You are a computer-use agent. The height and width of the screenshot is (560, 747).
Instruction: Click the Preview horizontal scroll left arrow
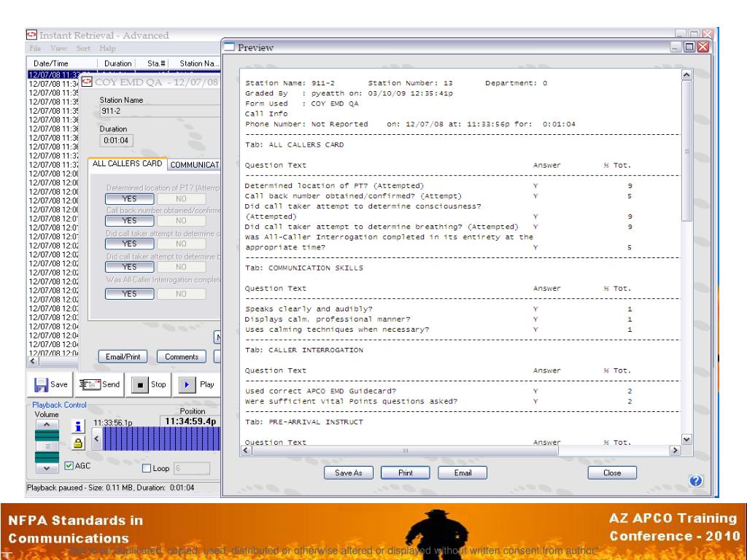point(247,450)
